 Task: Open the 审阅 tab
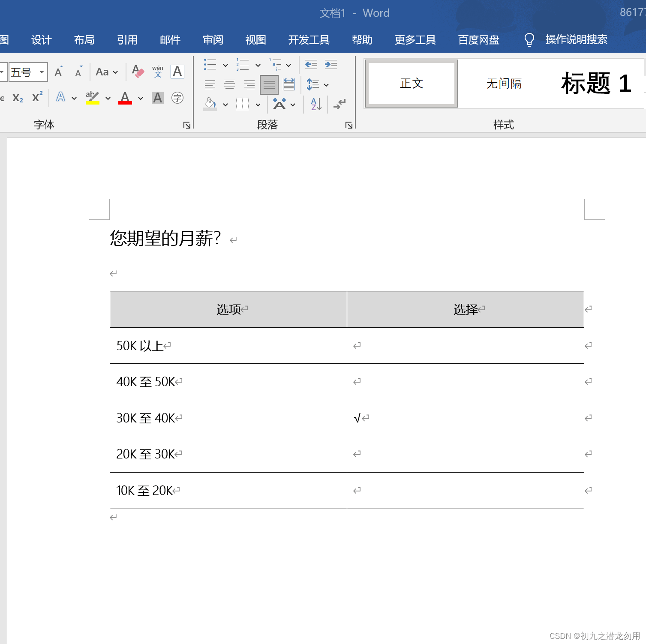pos(213,40)
